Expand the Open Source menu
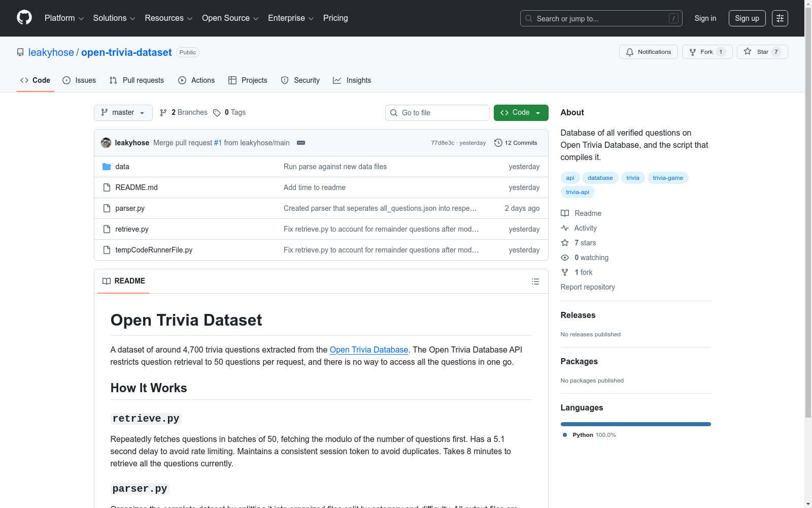The height and width of the screenshot is (508, 812). 230,18
